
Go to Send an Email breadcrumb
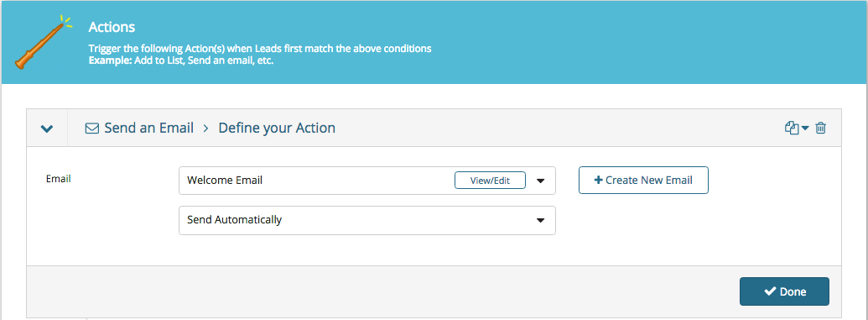pos(149,129)
